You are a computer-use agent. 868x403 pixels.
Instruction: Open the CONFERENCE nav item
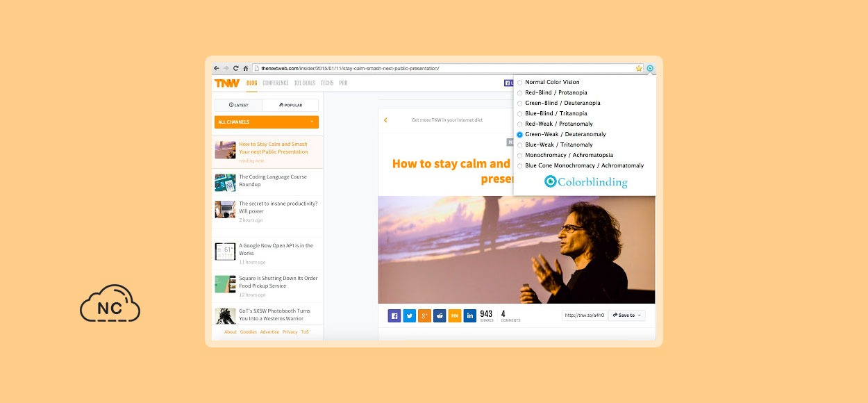tap(276, 83)
